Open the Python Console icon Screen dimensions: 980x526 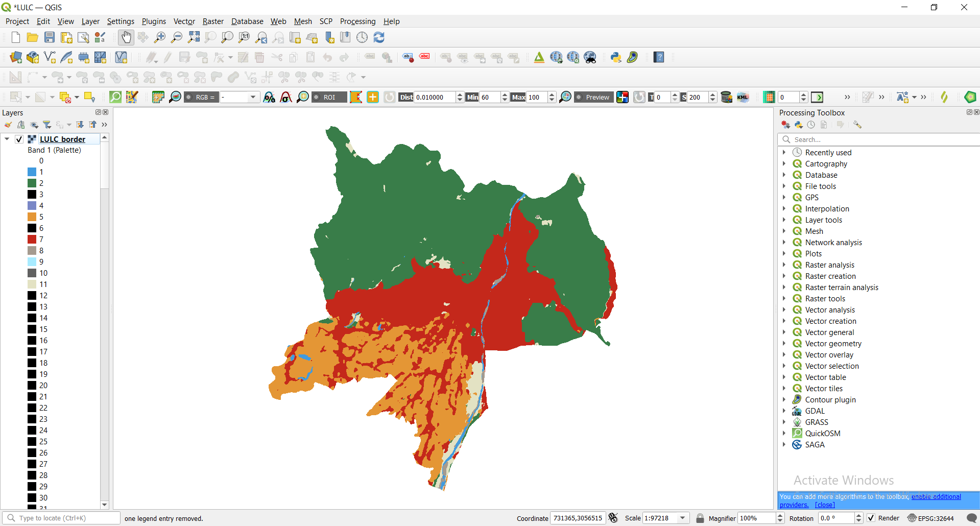pyautogui.click(x=616, y=57)
